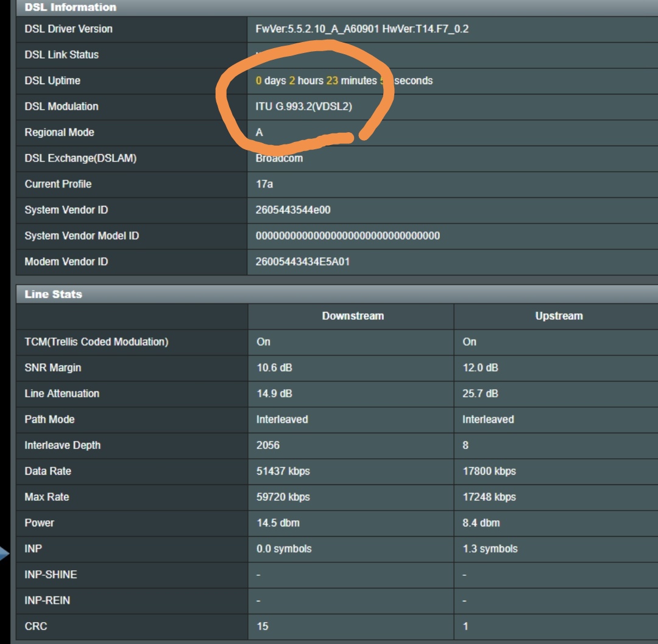Click the upstream Line Attenuation 25.7 dB
The image size is (658, 644).
click(x=480, y=394)
